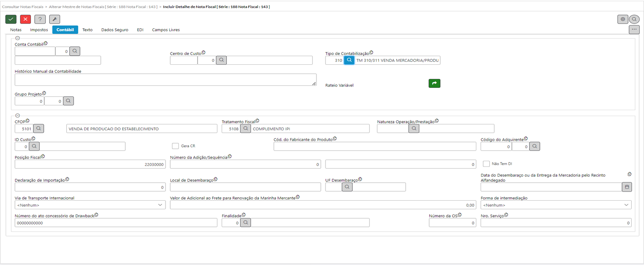Open the calendar date picker icon
644x265 pixels.
(x=626, y=187)
